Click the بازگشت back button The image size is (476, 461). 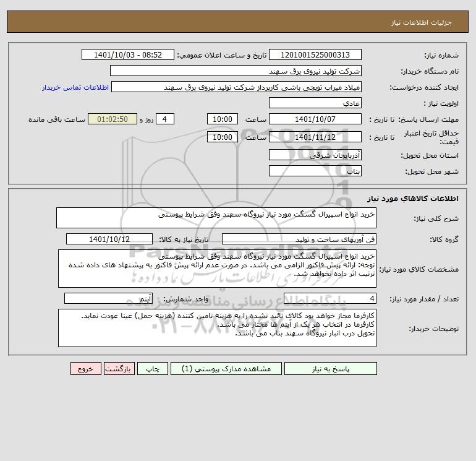coord(119,369)
